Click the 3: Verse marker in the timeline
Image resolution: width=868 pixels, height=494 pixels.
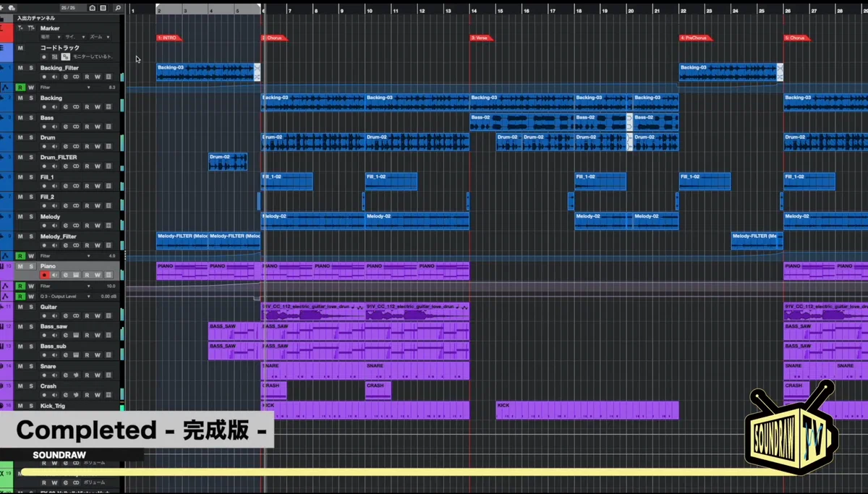(480, 38)
